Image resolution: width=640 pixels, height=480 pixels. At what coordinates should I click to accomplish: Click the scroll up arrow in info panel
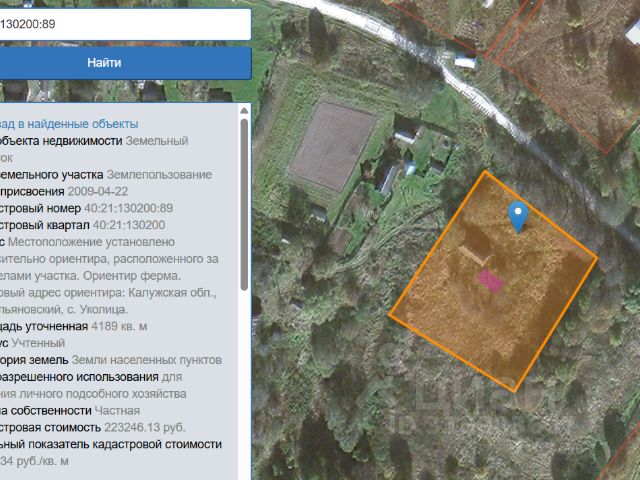244,111
